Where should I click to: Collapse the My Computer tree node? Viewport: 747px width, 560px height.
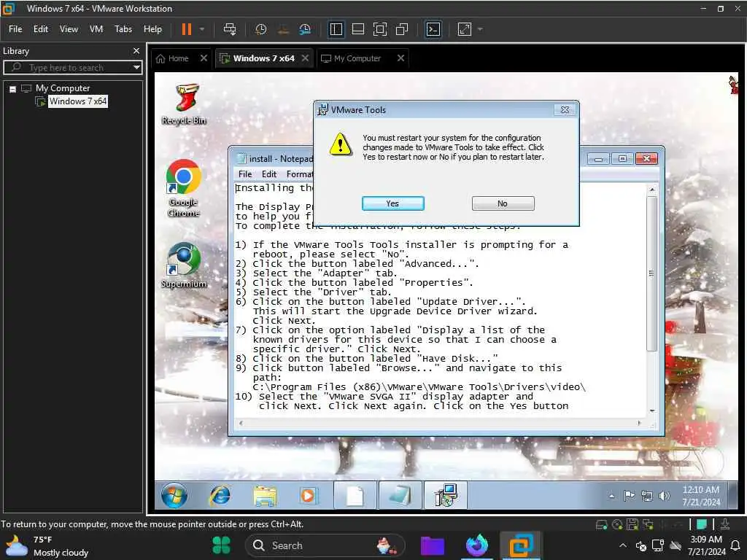pyautogui.click(x=13, y=89)
